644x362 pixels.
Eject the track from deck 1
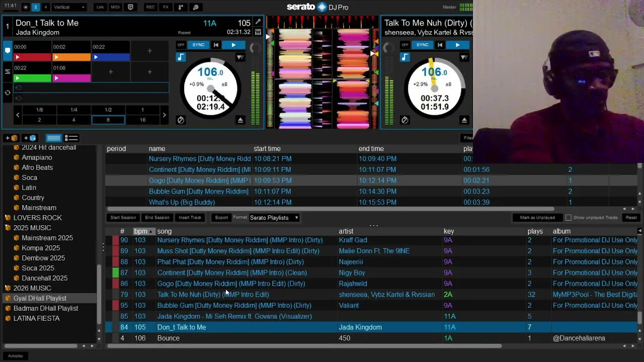click(240, 120)
